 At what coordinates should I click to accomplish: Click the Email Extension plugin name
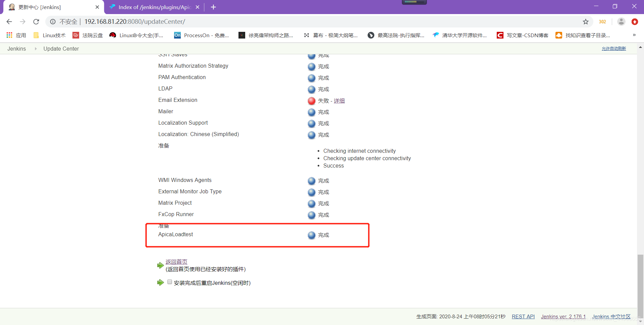(178, 100)
